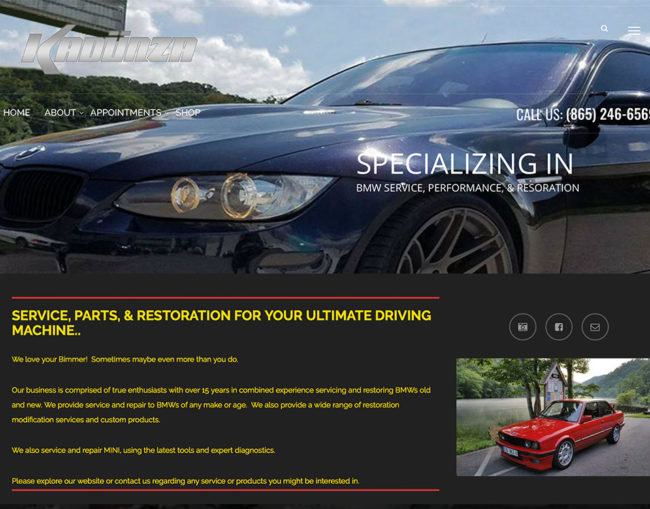Click the Kadunza logo
650x509 pixels.
tap(109, 50)
